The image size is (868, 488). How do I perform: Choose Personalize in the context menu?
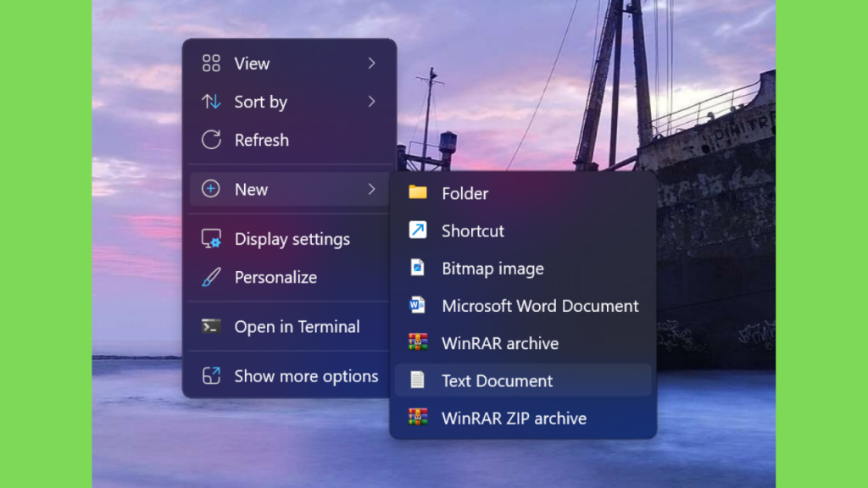click(x=289, y=277)
